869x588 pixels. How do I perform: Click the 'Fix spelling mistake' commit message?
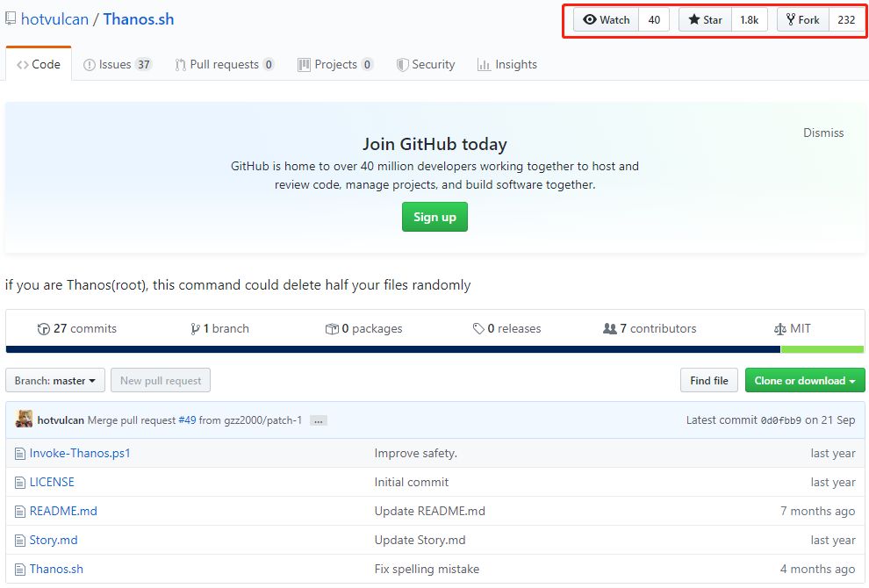click(427, 569)
